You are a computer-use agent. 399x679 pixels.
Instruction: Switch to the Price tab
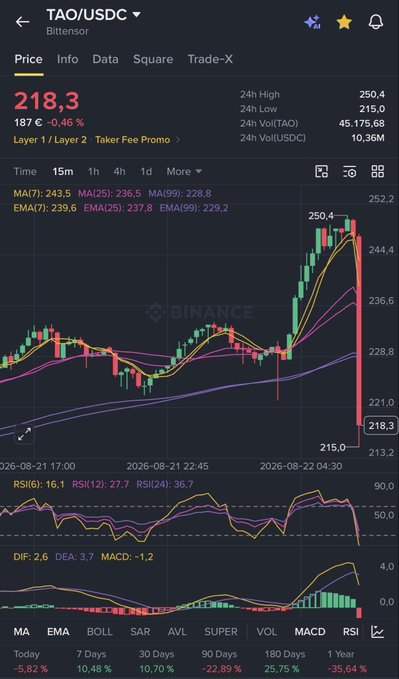tap(29, 59)
